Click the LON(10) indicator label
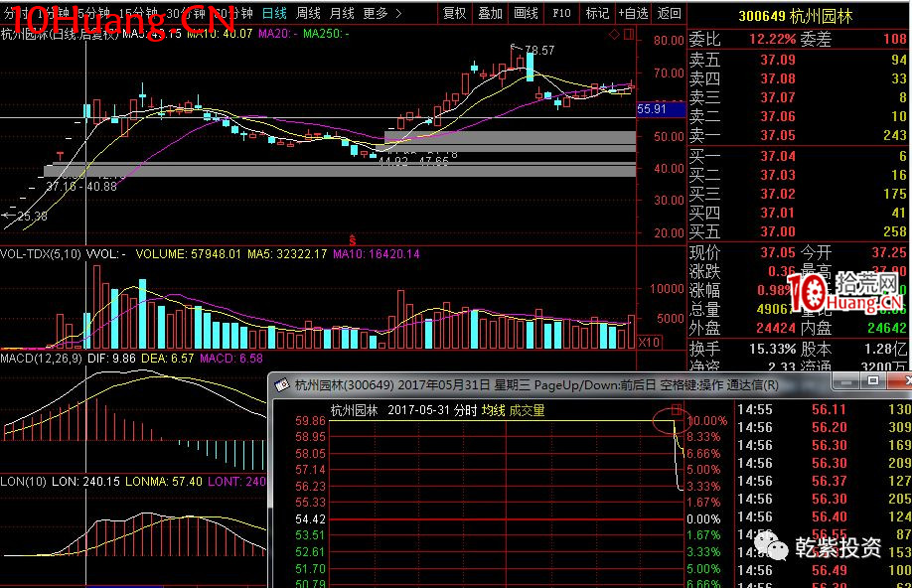The image size is (912, 588). click(23, 482)
